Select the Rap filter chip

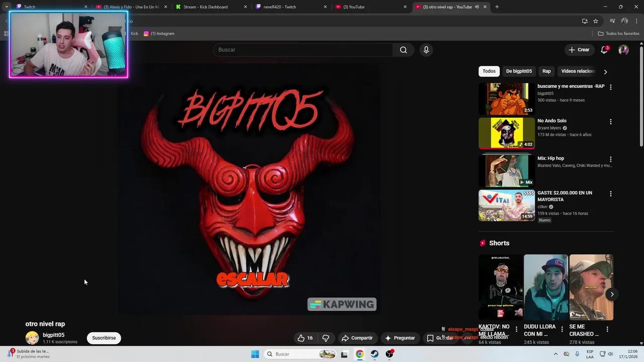click(x=546, y=71)
